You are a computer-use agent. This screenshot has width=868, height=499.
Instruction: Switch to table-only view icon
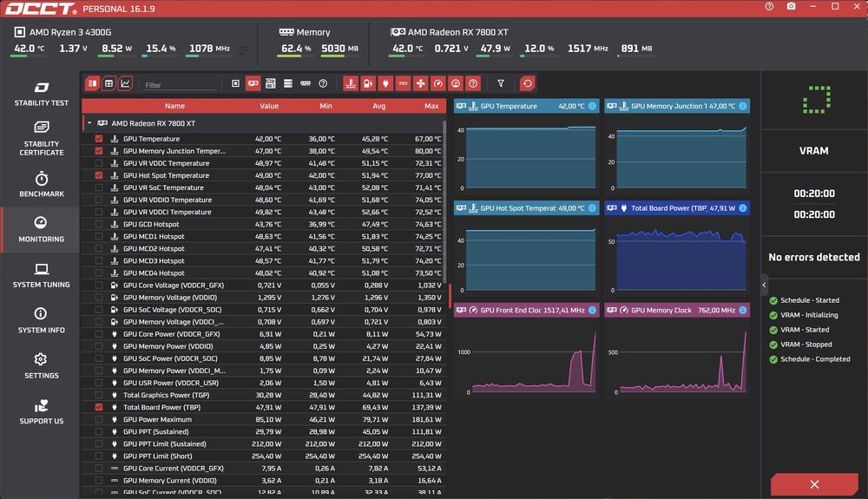109,83
